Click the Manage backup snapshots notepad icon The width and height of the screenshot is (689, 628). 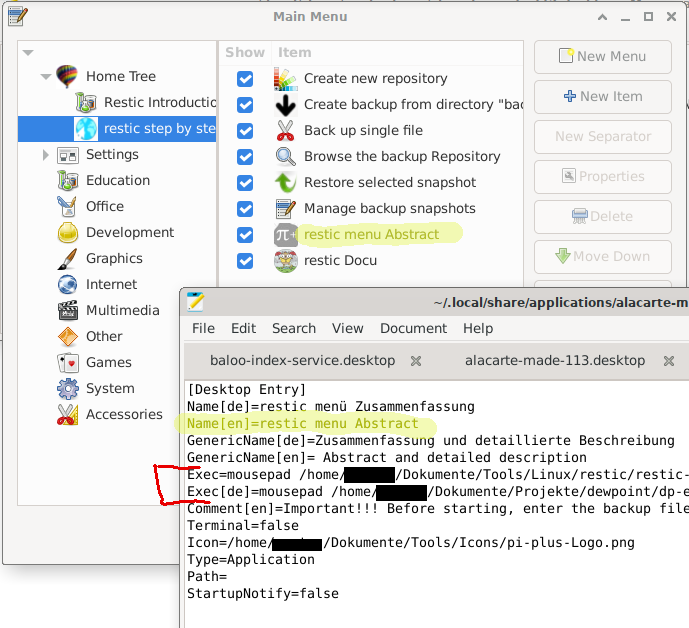click(286, 209)
